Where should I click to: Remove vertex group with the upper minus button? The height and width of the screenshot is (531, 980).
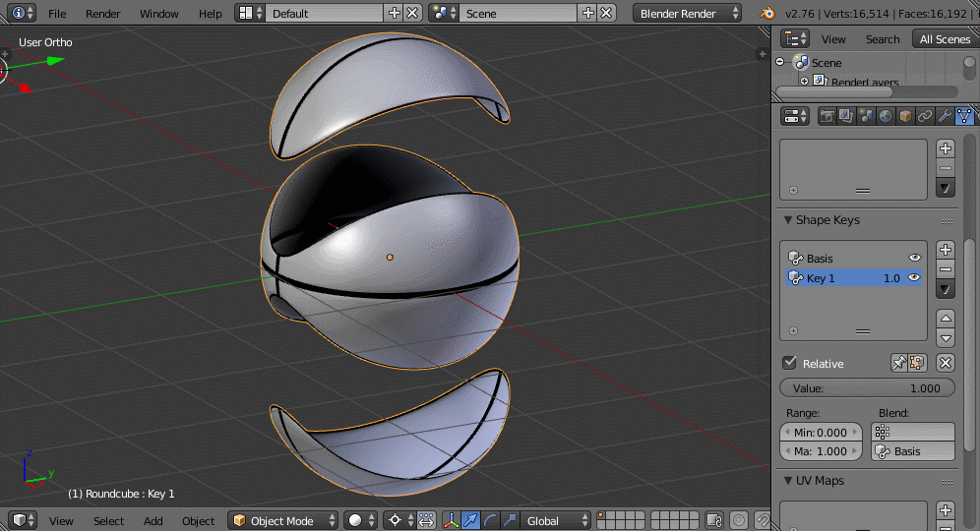tap(946, 168)
